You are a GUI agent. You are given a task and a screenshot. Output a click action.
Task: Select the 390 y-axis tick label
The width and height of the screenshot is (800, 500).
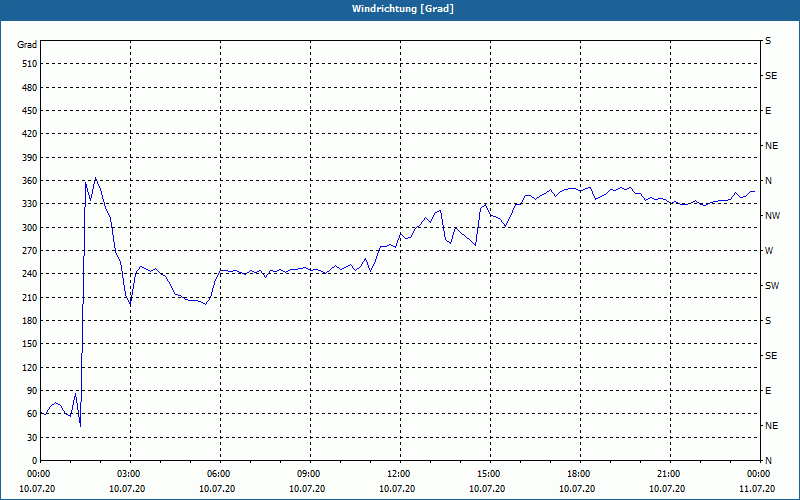click(x=30, y=158)
